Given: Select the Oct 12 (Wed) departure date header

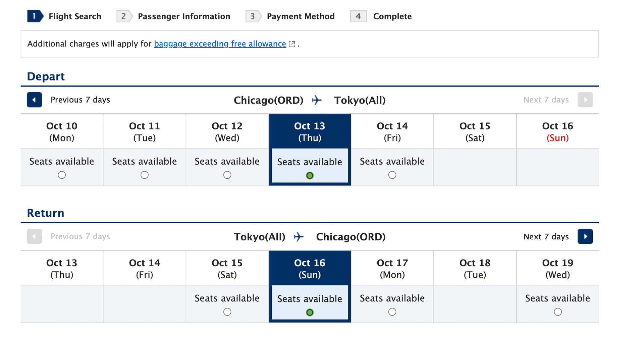Looking at the screenshot, I should click(227, 131).
